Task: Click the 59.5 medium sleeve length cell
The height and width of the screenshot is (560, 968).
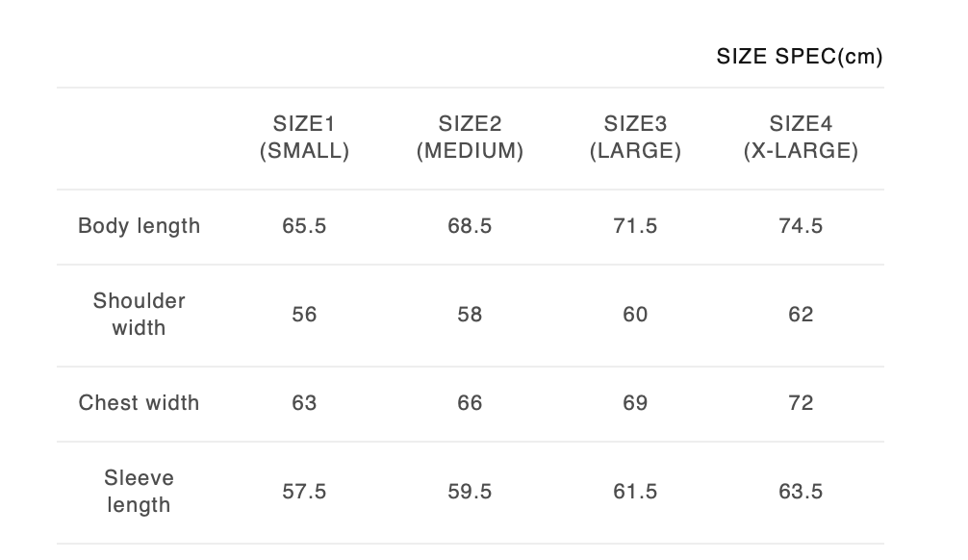Action: coord(470,492)
